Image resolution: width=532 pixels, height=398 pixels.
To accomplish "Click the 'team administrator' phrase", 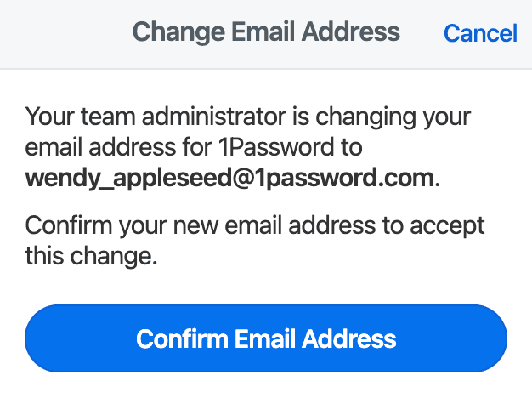I will 184,117.
